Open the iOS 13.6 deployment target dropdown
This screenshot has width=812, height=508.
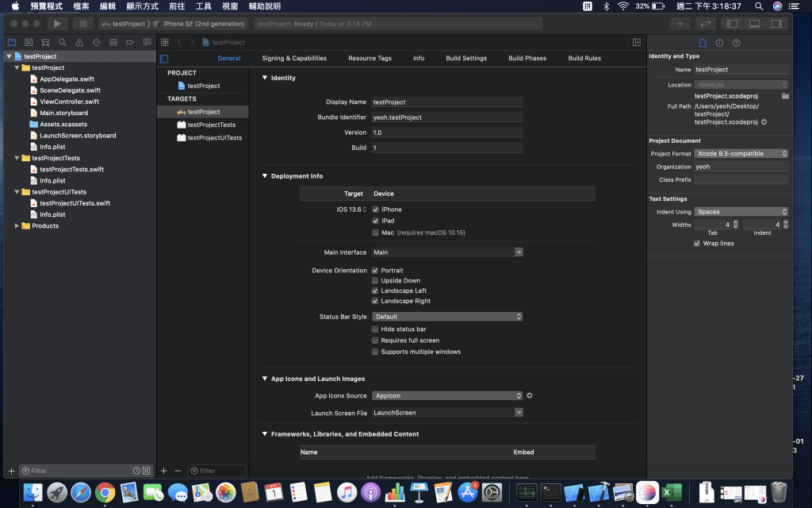351,210
